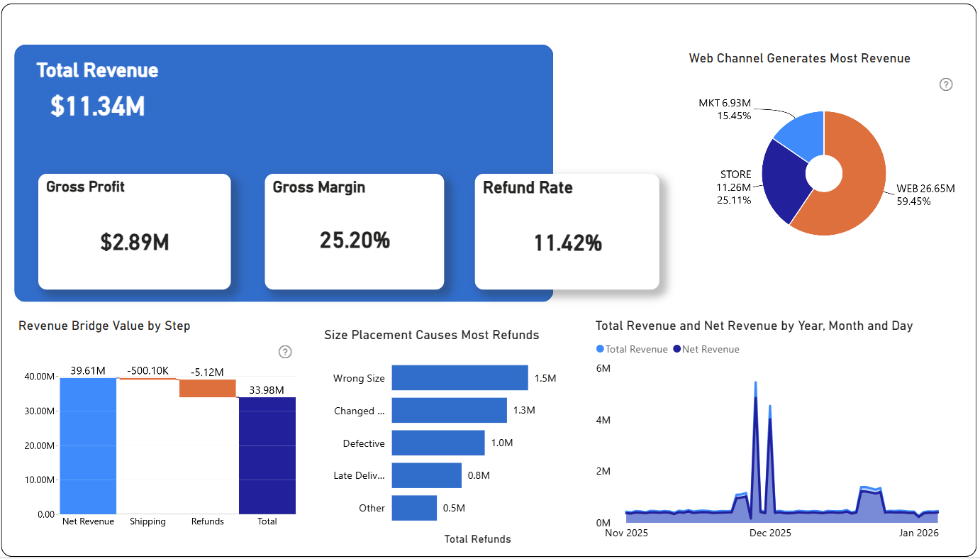This screenshot has width=980, height=559.
Task: Click the 1.3M bar value label
Action: pyautogui.click(x=524, y=410)
